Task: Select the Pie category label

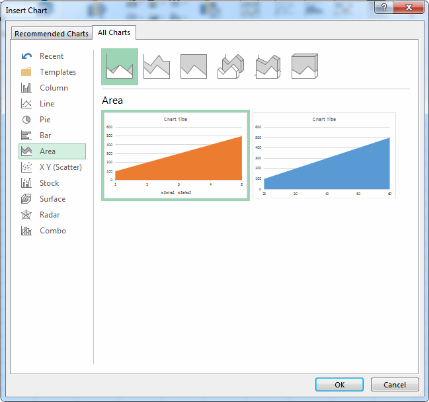Action: 45,120
